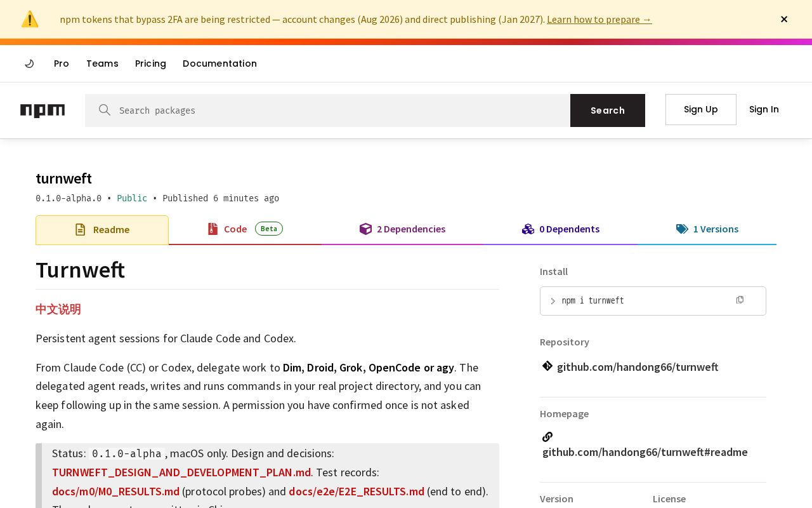The height and width of the screenshot is (508, 812).
Task: Click the Turnweft readme heading
Action: [x=80, y=270]
